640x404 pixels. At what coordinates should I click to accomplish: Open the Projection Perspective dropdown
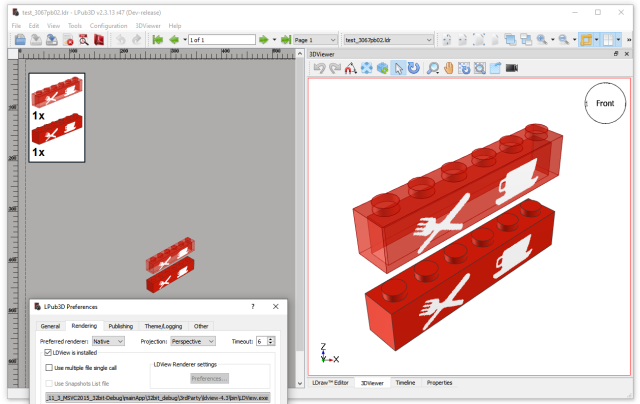pyautogui.click(x=193, y=341)
